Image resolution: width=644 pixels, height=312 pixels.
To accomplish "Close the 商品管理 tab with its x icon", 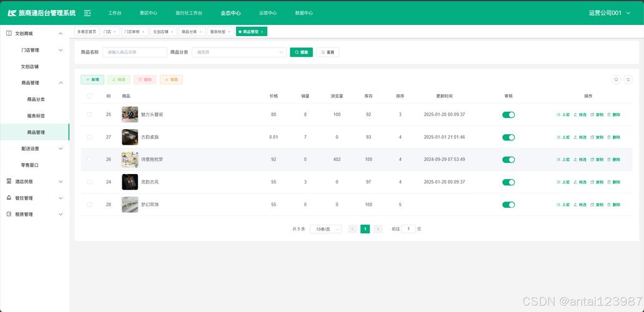I will pos(262,32).
